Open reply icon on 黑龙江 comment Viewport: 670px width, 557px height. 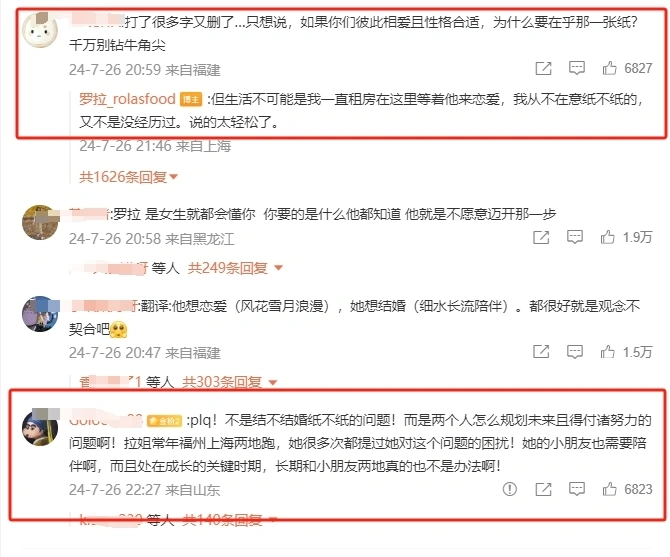point(575,237)
